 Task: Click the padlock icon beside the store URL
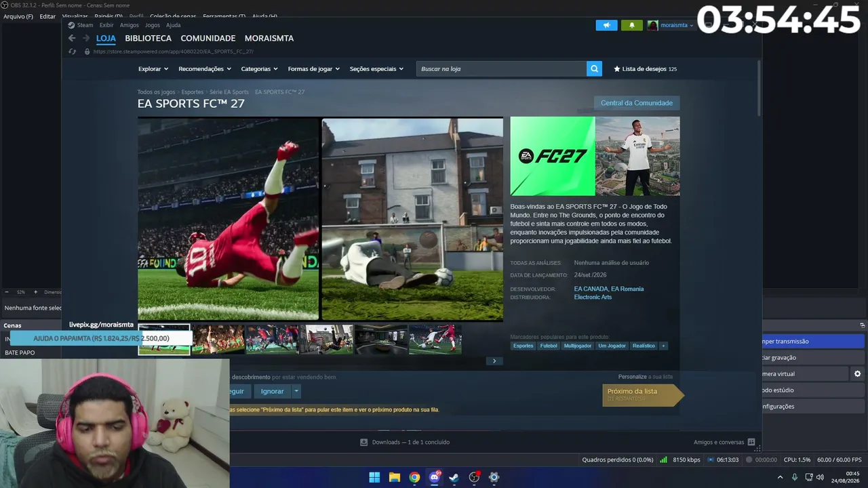[87, 52]
